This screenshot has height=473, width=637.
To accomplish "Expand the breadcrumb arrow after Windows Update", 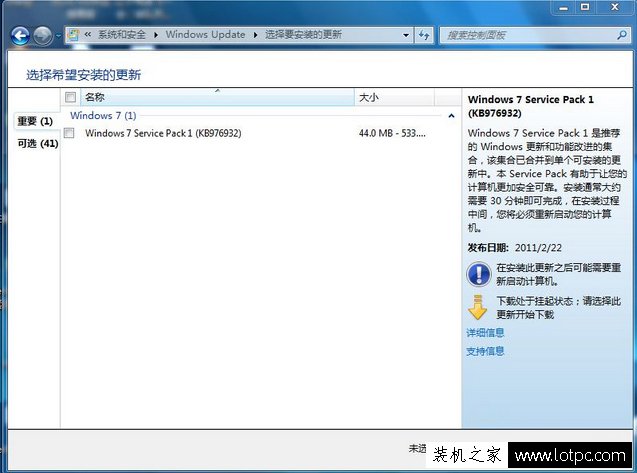I will [x=254, y=35].
